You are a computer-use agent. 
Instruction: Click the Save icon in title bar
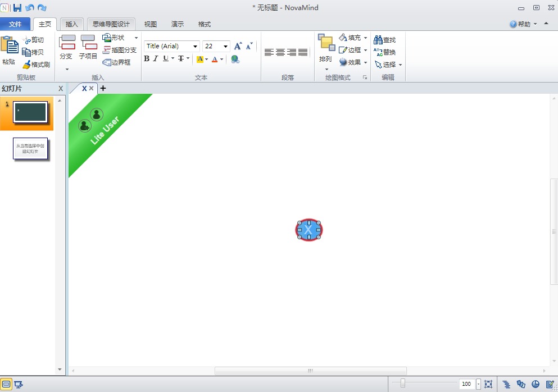coord(17,8)
